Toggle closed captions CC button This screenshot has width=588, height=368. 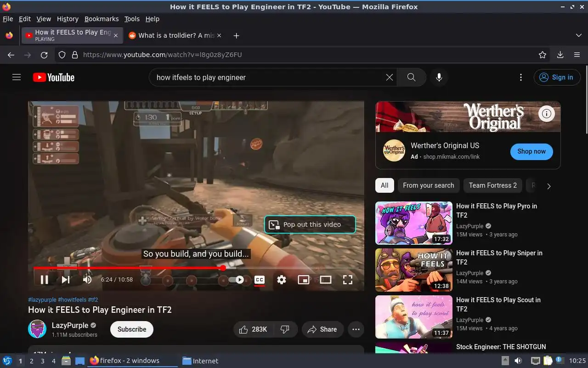(259, 280)
